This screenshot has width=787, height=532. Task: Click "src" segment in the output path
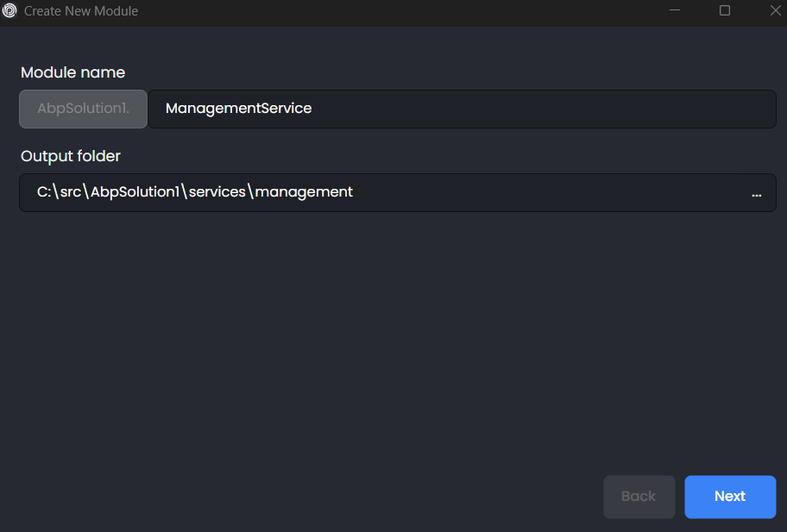click(72, 192)
